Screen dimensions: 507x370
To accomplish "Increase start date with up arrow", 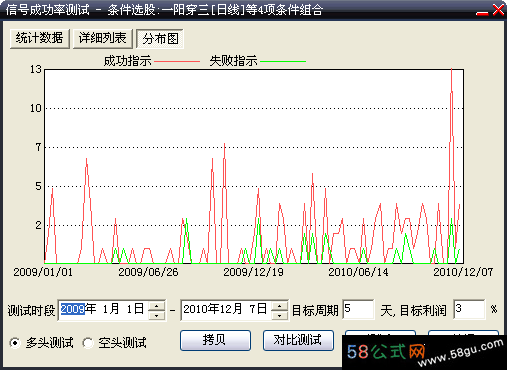I will click(x=157, y=306).
